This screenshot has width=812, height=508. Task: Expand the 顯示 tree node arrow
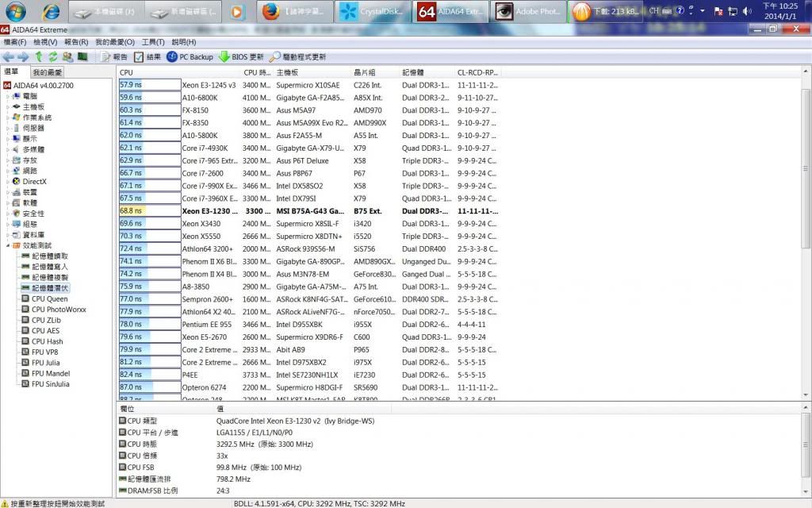pos(8,138)
